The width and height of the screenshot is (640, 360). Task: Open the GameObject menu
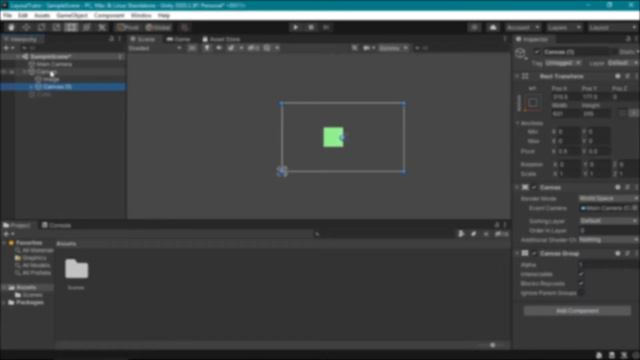click(72, 16)
